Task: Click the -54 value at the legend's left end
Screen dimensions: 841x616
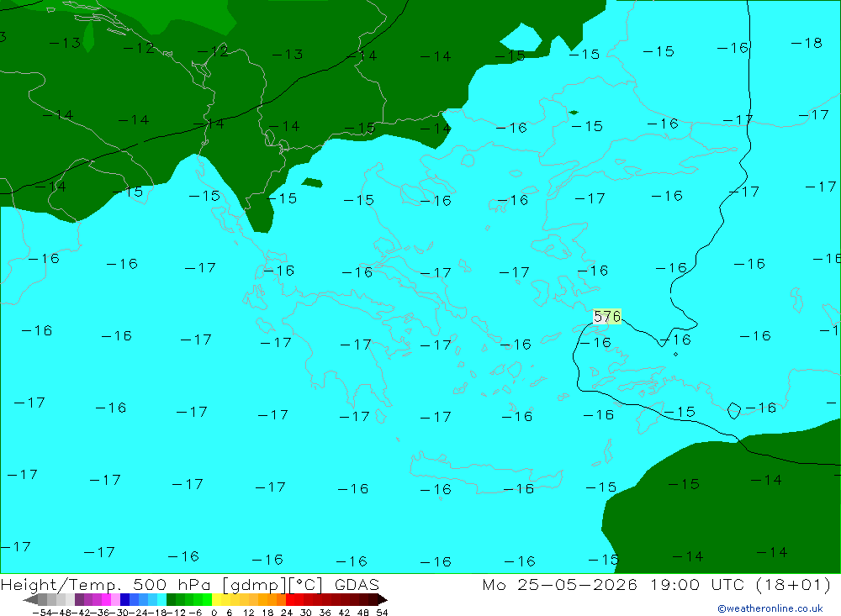Action: [x=42, y=613]
